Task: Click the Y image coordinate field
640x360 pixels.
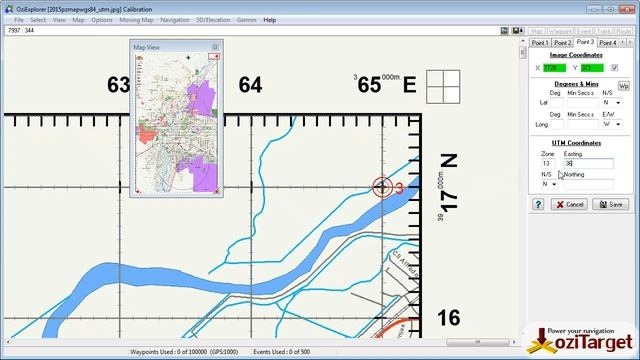Action: tap(592, 68)
